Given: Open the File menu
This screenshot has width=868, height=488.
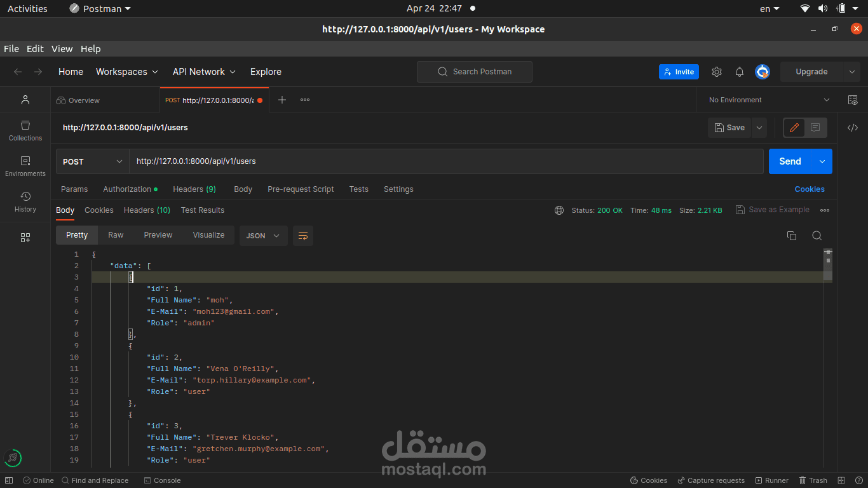Looking at the screenshot, I should click(11, 49).
